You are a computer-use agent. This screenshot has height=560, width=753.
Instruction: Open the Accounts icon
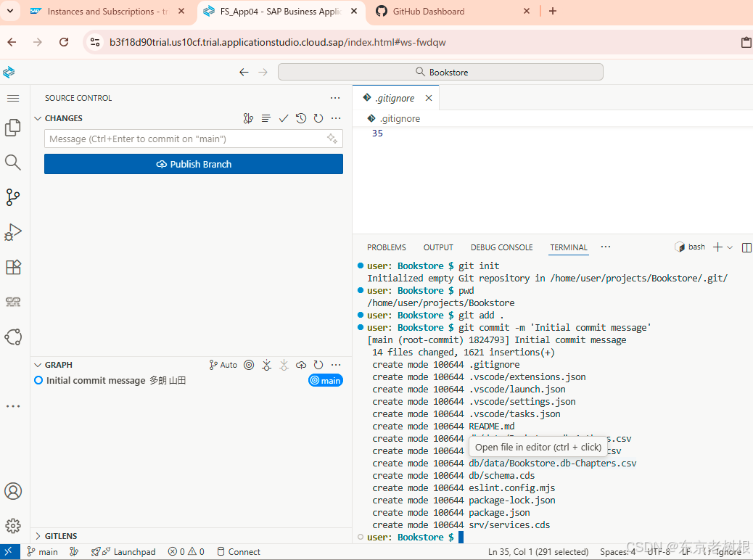point(13,491)
